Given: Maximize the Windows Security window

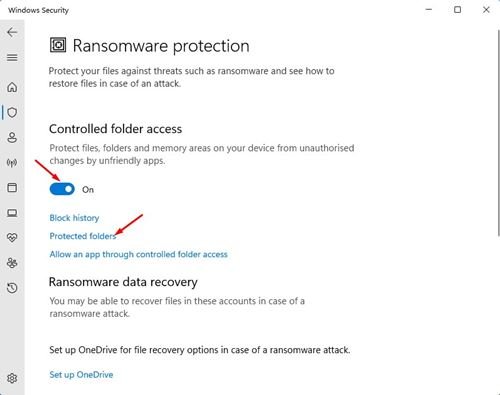Looking at the screenshot, I should point(458,10).
